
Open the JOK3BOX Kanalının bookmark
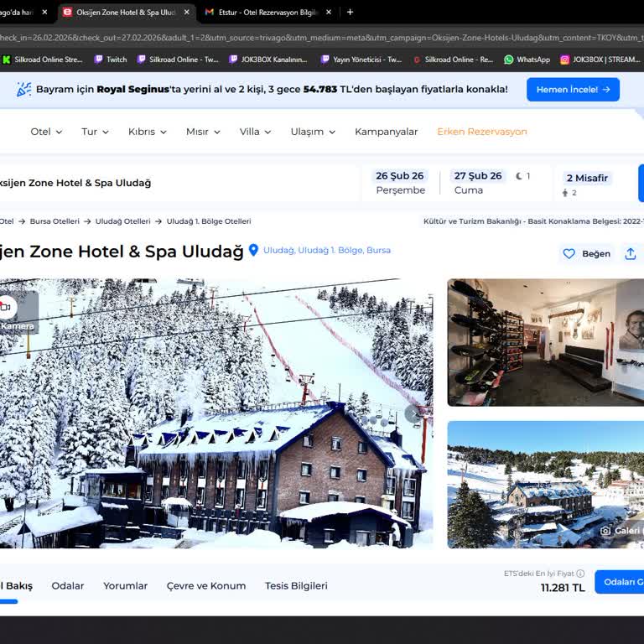(268, 60)
